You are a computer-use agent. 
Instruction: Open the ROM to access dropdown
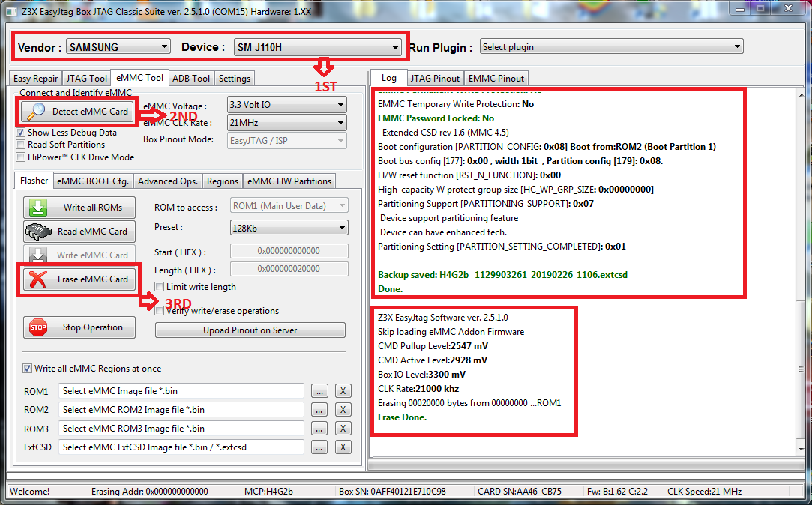point(289,206)
